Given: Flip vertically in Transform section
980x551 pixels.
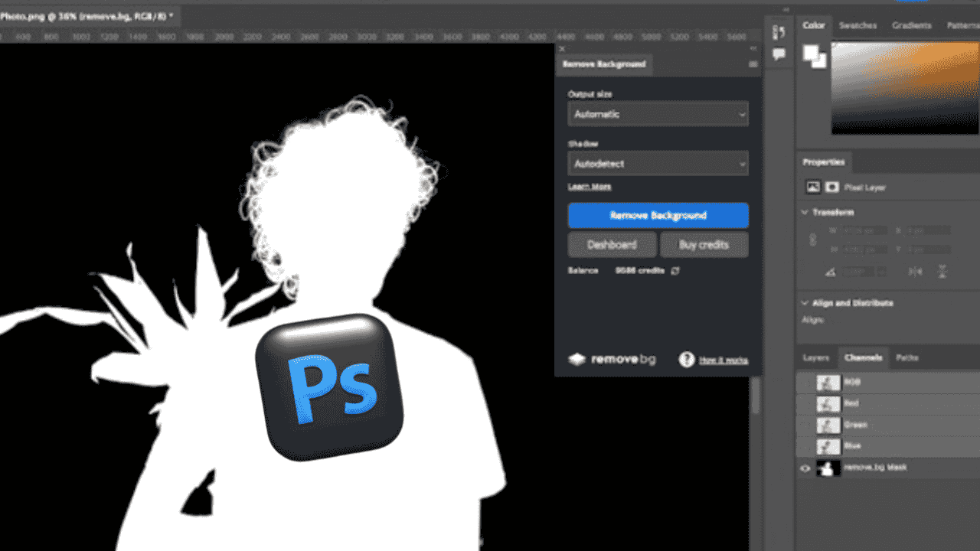Looking at the screenshot, I should [x=942, y=271].
